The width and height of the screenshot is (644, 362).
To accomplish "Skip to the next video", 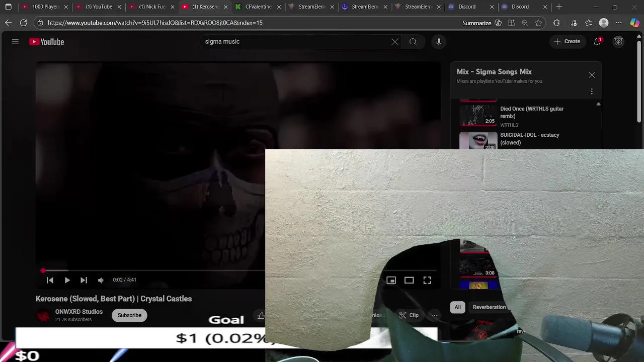I will (84, 280).
